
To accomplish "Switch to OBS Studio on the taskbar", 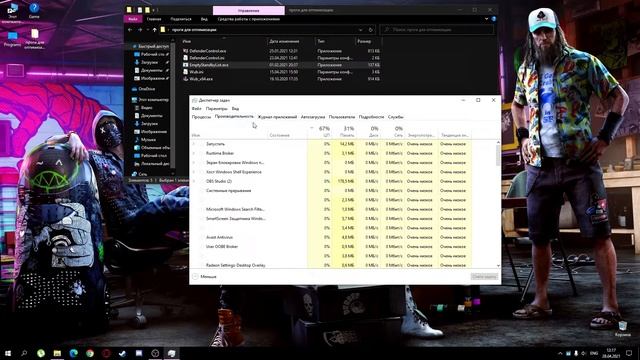I will tap(155, 353).
